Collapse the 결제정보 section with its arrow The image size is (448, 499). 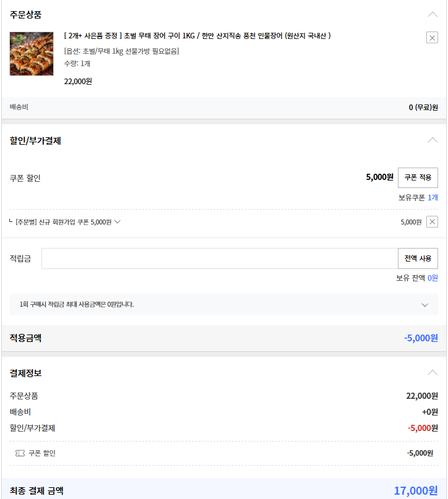click(433, 373)
